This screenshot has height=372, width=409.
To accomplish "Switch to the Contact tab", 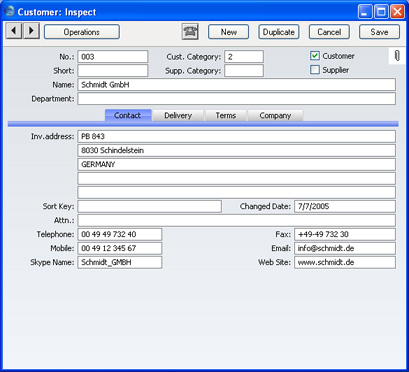I will [x=128, y=115].
